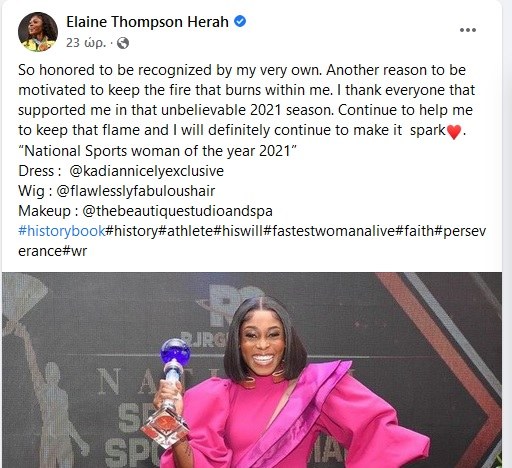Open the award ceremony photo in the post
Image resolution: width=512 pixels, height=468 pixels.
[252, 370]
